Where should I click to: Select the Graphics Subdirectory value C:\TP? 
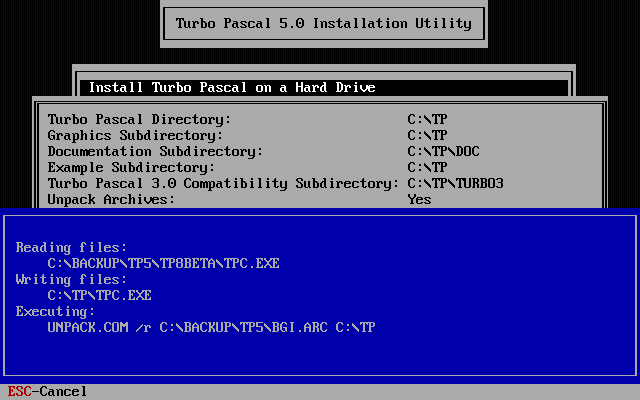click(x=427, y=136)
